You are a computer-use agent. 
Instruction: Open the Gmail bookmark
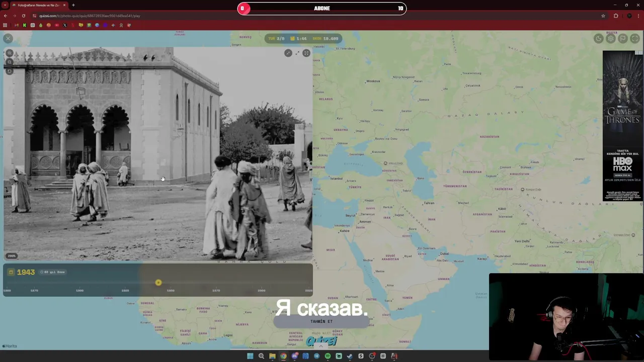[16, 25]
